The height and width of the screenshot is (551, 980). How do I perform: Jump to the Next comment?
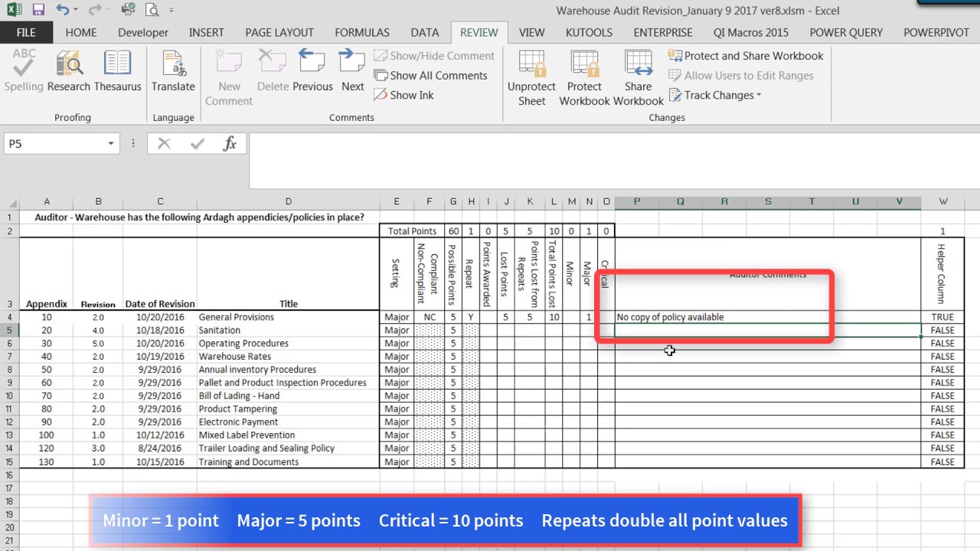tap(353, 71)
